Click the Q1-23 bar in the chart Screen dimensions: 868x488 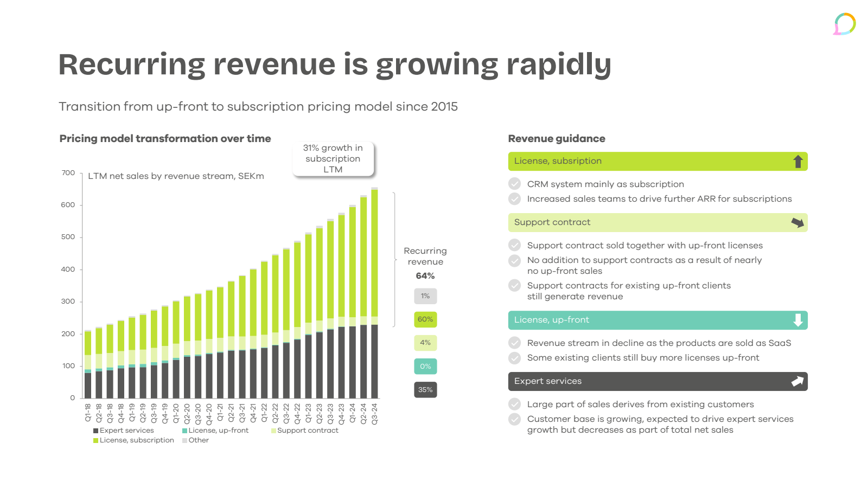tap(308, 315)
